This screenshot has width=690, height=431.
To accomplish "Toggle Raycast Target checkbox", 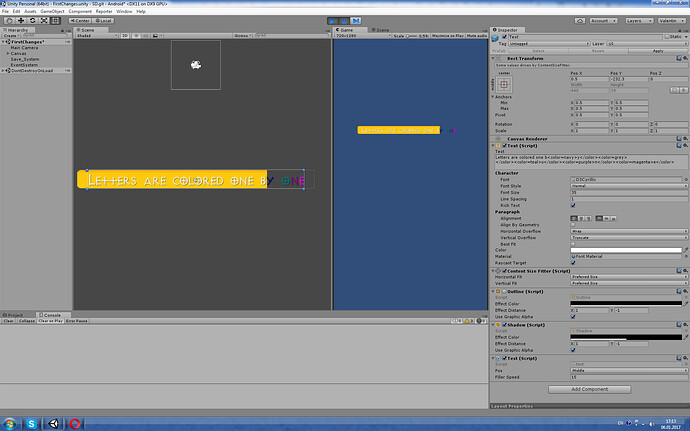I will [x=573, y=263].
